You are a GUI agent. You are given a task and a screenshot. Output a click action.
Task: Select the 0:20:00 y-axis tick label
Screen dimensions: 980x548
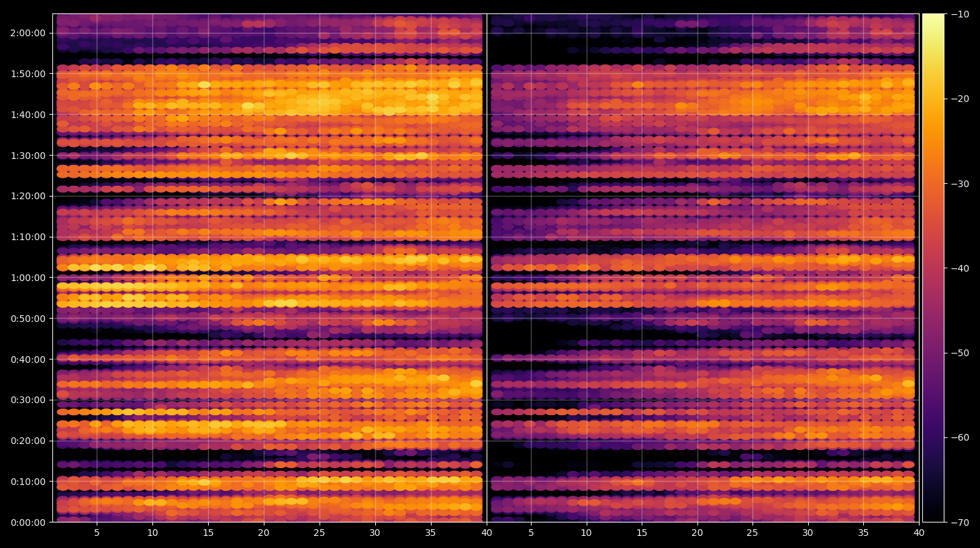point(28,441)
